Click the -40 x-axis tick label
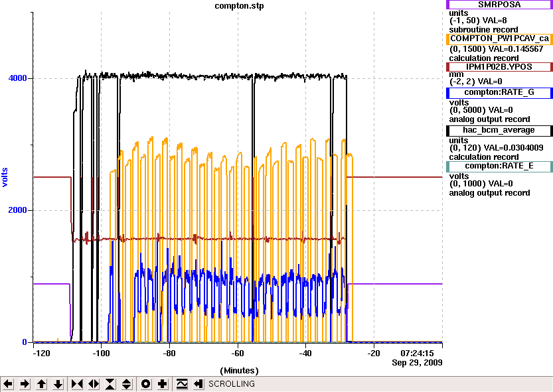The height and width of the screenshot is (392, 553). 306,354
